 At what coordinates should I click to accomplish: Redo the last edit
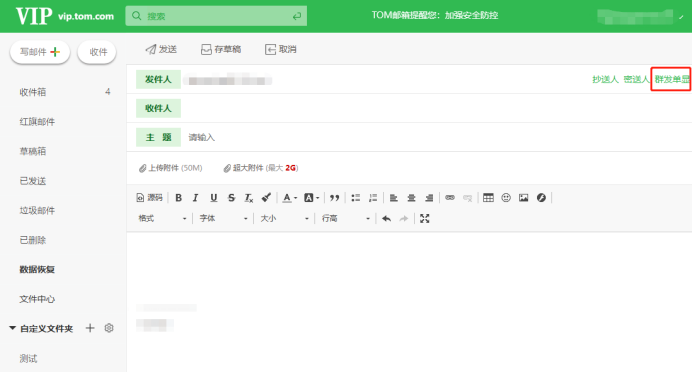click(403, 219)
